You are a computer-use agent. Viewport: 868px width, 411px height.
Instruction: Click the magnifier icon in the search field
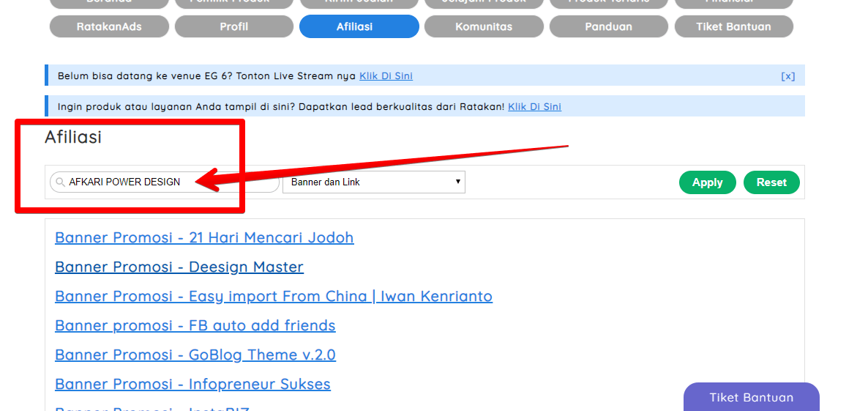pos(60,182)
